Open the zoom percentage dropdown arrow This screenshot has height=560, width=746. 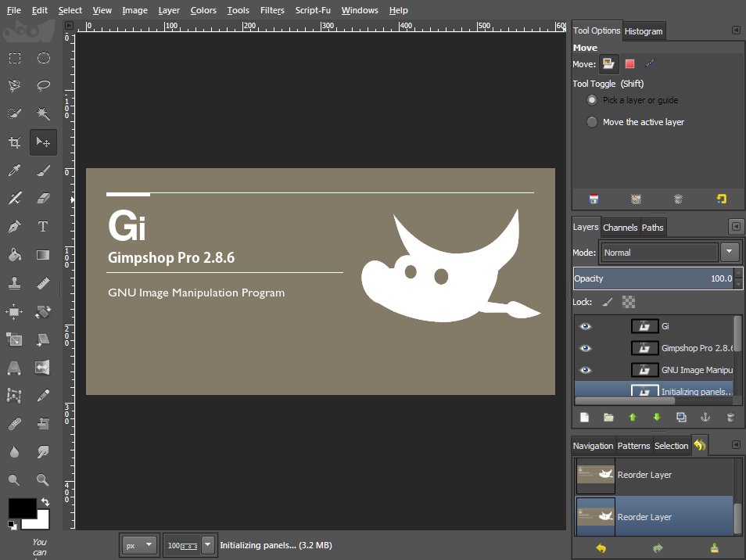[x=208, y=545]
